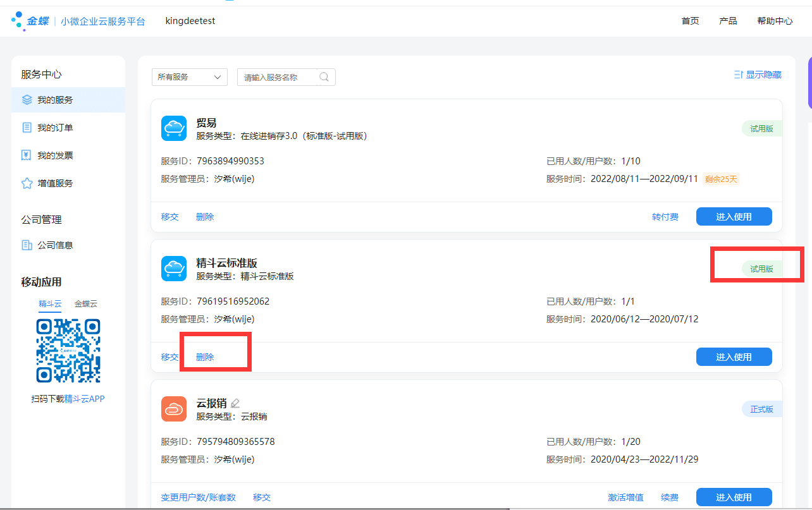Click the 精斗云标准版 service cloud icon
The height and width of the screenshot is (510, 812).
pos(174,269)
